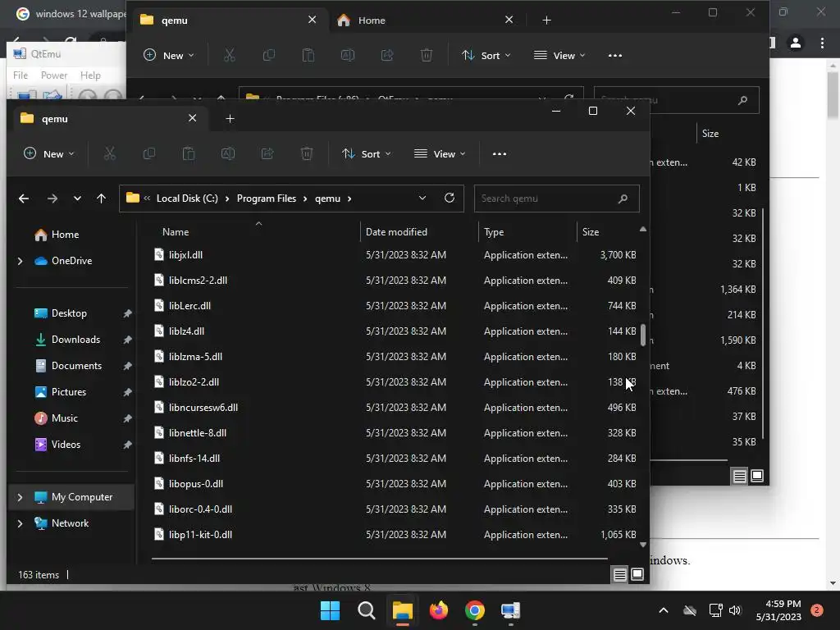Screen dimensions: 840x630
Task: Click the Delete trash icon in front qemu toolbar
Action: (x=307, y=153)
